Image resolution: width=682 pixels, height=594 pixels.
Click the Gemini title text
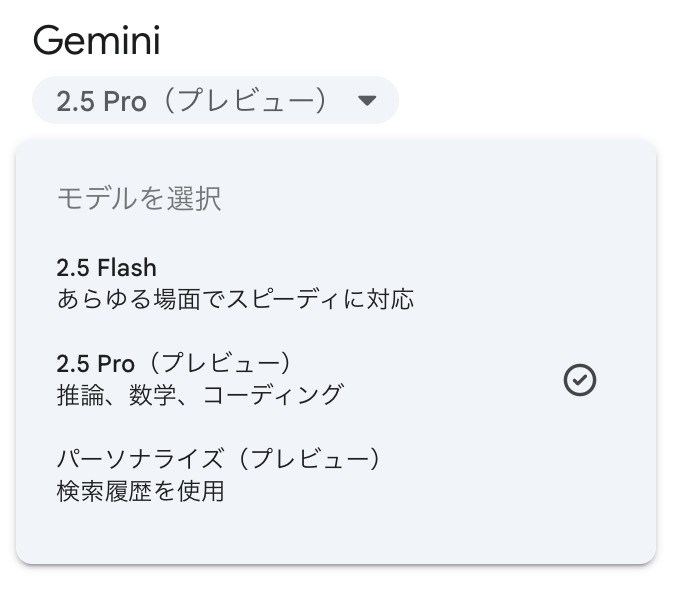tap(97, 40)
